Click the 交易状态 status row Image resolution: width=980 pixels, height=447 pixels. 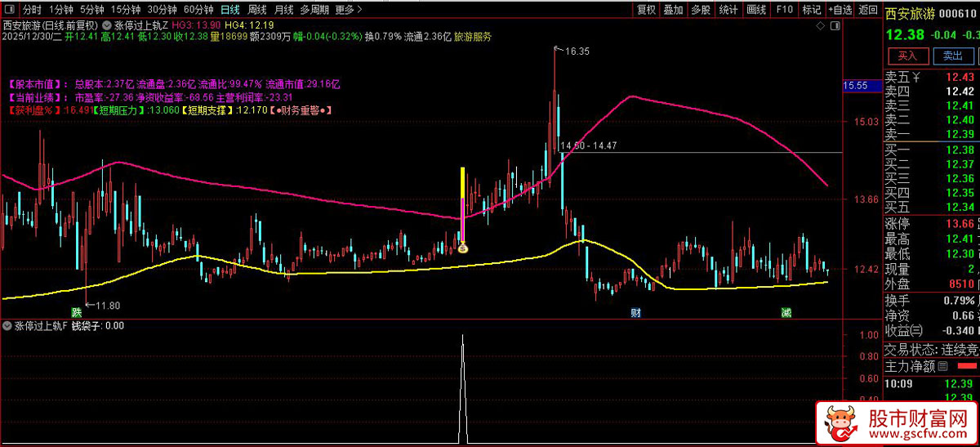pos(932,349)
